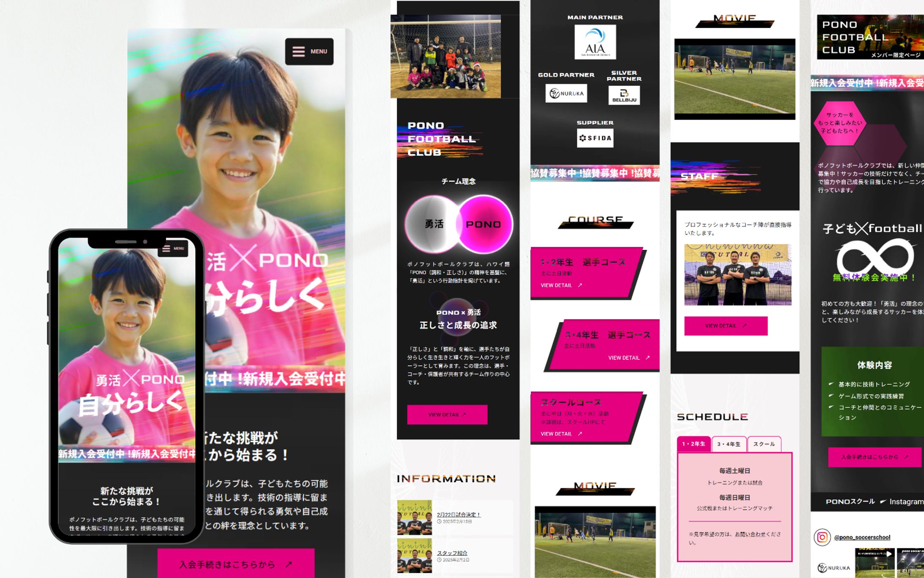Click the BELLBIJU silver partner logo
Screen dimensions: 924x578
coord(624,95)
